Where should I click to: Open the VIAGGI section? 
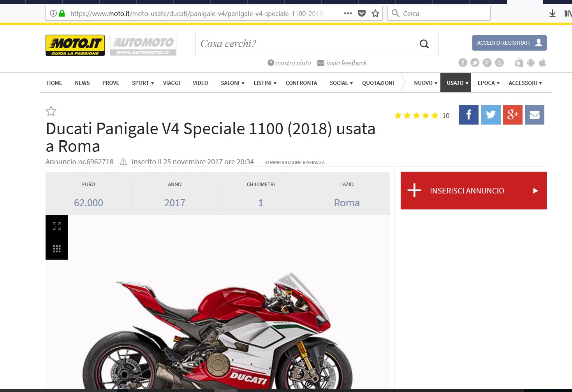click(x=171, y=83)
